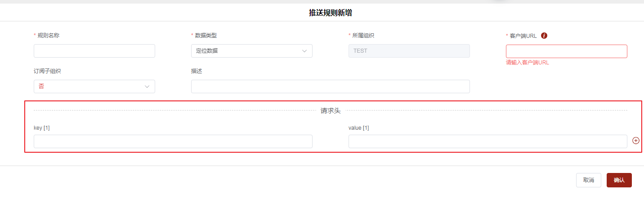Click the 订阅子组织 field label
This screenshot has width=644, height=209.
click(x=47, y=71)
